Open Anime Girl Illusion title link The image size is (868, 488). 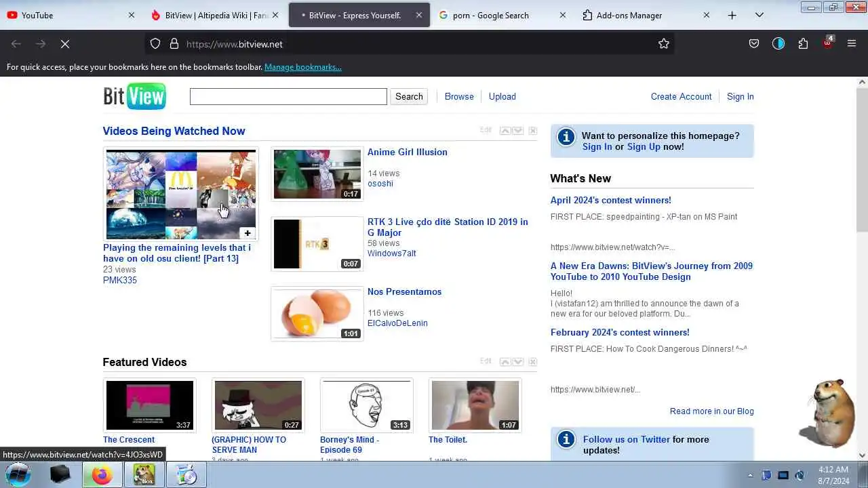pos(408,152)
